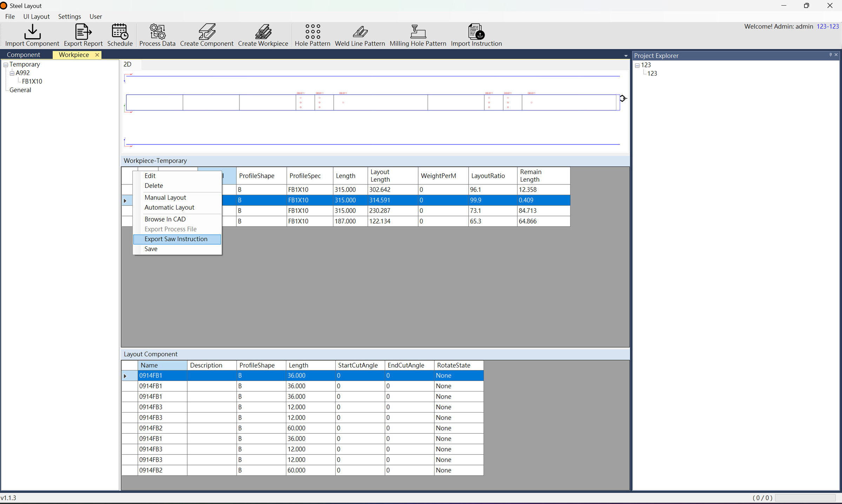The width and height of the screenshot is (842, 504).
Task: Collapse the 123 node in Project Explorer
Action: coord(637,66)
